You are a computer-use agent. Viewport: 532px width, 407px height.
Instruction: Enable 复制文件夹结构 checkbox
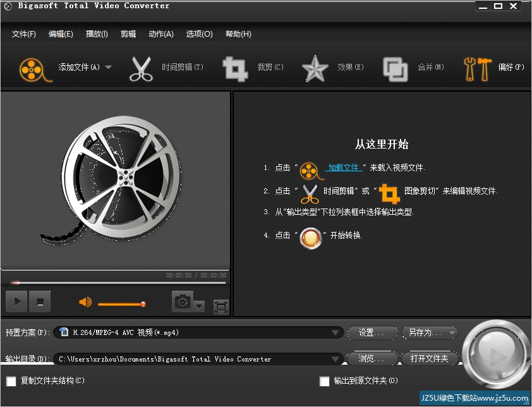[x=11, y=381]
